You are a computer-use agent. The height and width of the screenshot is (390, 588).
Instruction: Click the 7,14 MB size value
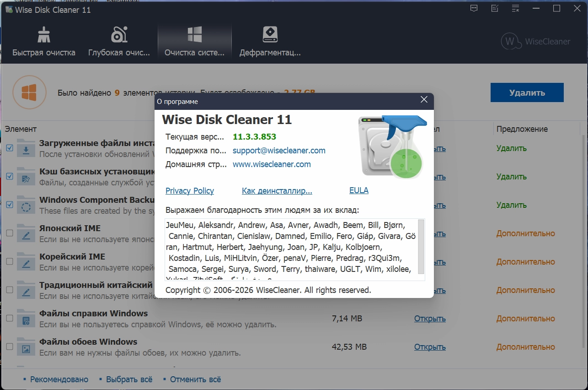tap(347, 319)
